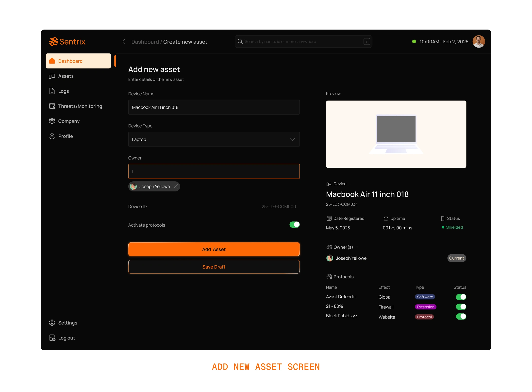This screenshot has width=532, height=392.
Task: Disable the Avast Defender protocol toggle
Action: tap(461, 297)
